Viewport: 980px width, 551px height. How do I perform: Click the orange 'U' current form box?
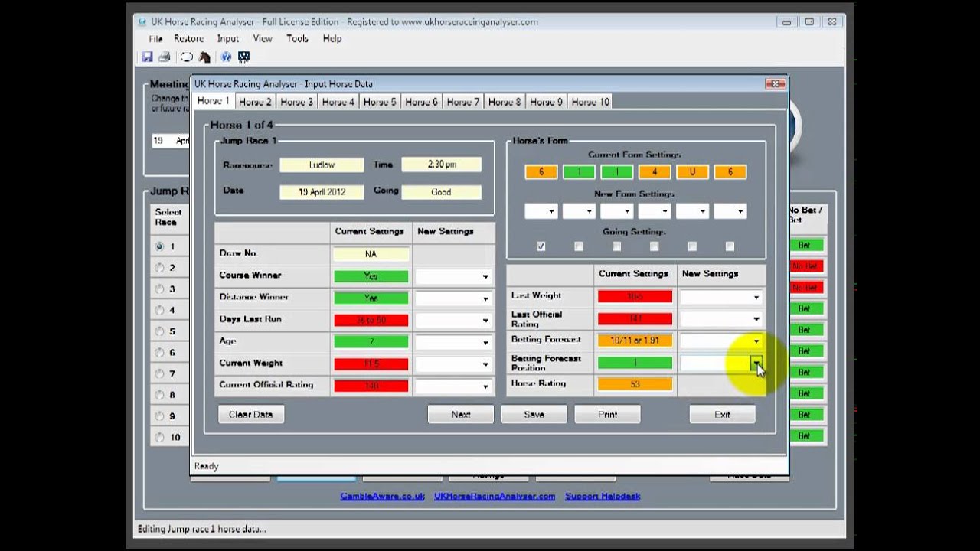click(x=692, y=172)
